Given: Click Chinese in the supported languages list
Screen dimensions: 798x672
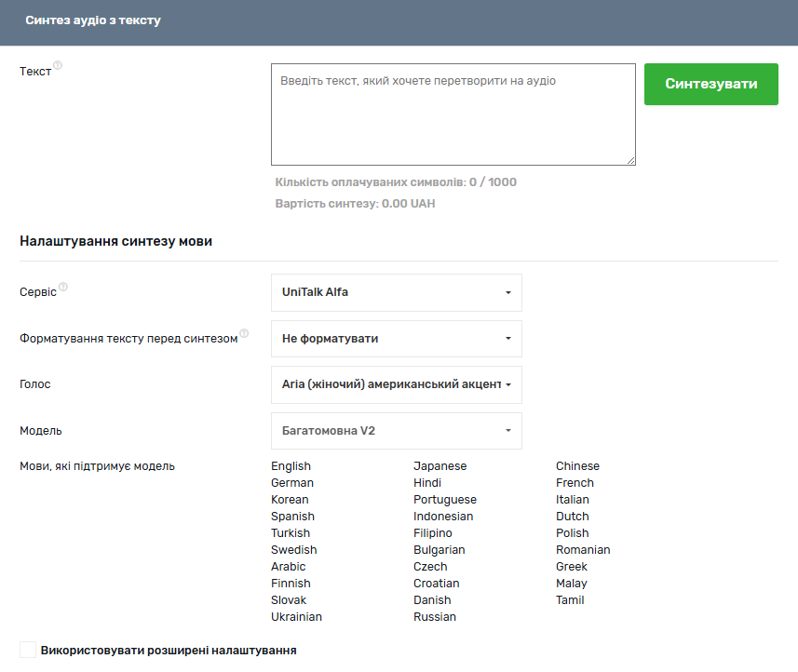Looking at the screenshot, I should (x=577, y=466).
